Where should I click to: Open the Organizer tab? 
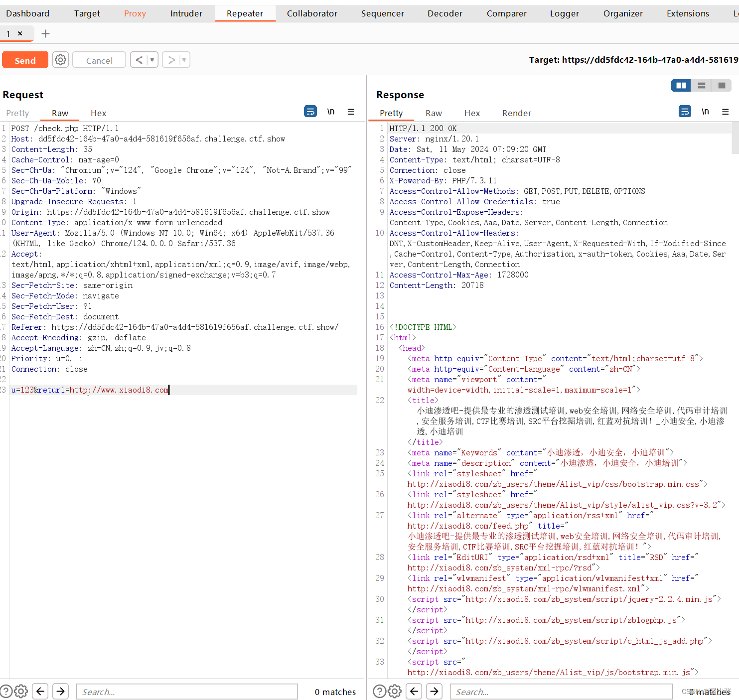click(623, 13)
